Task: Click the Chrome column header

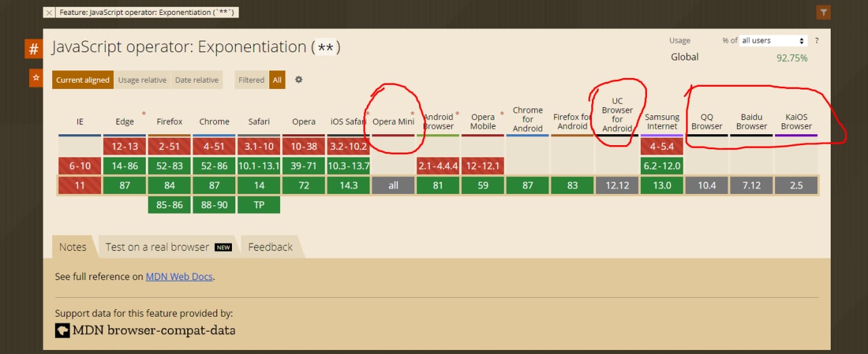Action: [x=214, y=122]
